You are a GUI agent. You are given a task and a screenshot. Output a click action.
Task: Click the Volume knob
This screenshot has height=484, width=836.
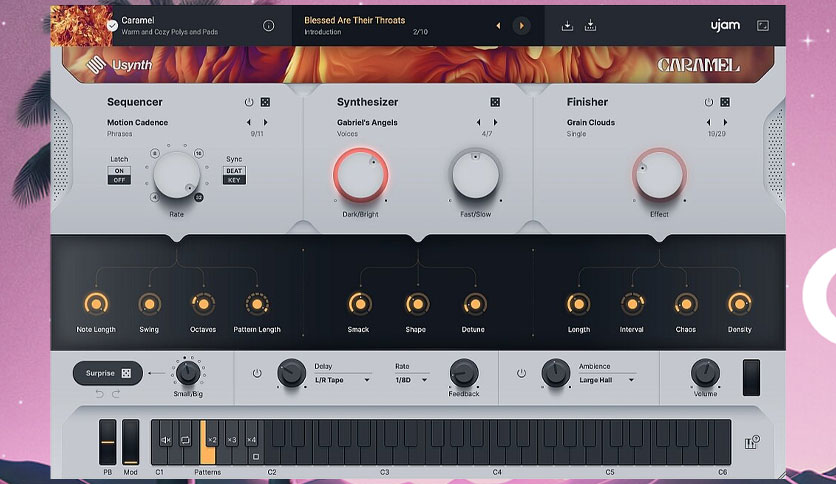coord(705,373)
